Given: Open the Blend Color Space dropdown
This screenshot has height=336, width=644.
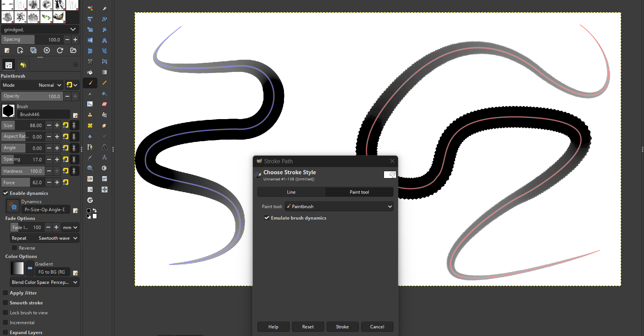Looking at the screenshot, I should tap(45, 282).
